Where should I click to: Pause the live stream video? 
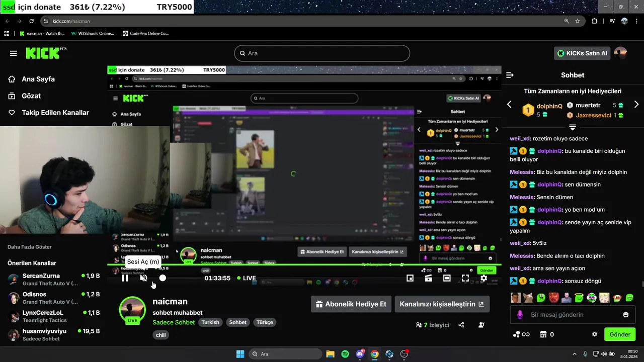[x=125, y=278]
